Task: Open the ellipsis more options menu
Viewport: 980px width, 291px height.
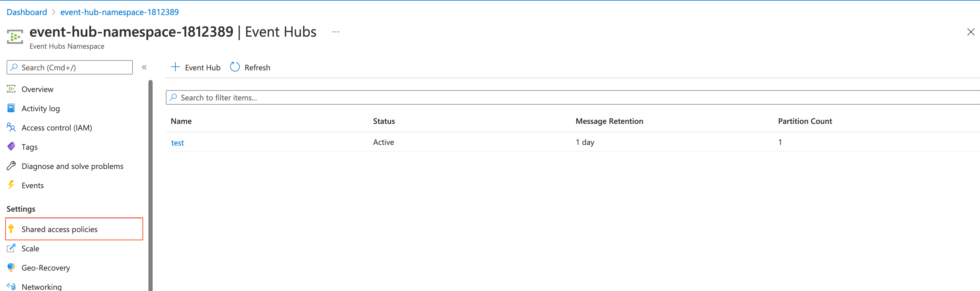Action: point(336,32)
